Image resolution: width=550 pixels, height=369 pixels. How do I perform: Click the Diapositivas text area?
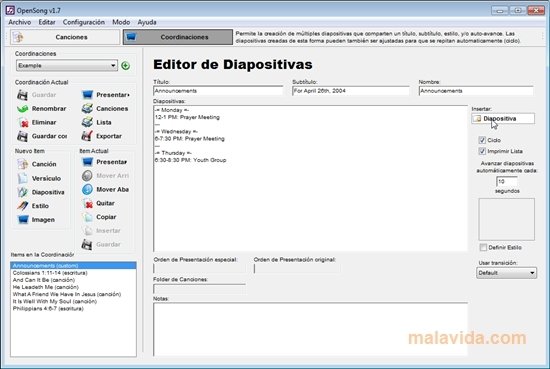[x=310, y=178]
